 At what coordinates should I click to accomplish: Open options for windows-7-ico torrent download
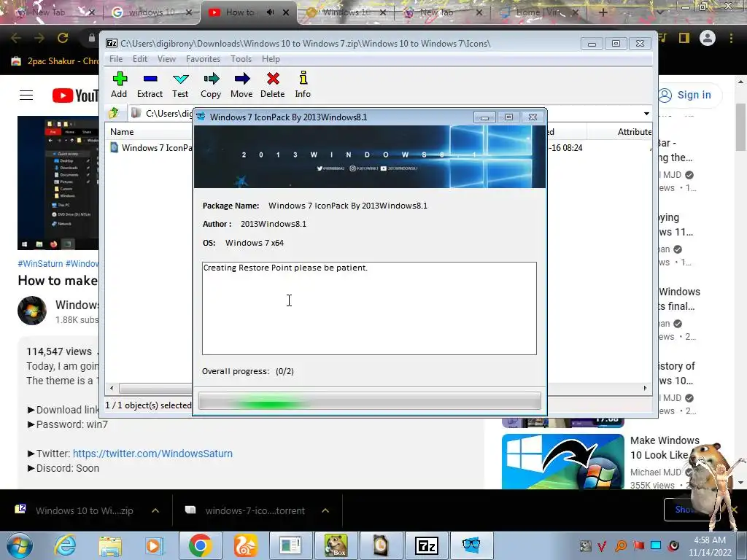coord(325,510)
